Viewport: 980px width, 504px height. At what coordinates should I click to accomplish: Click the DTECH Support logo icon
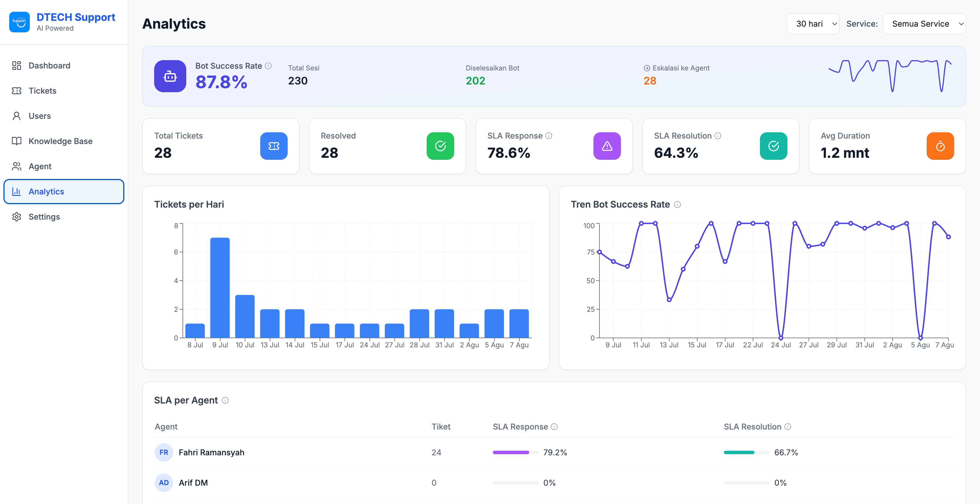[x=19, y=22]
